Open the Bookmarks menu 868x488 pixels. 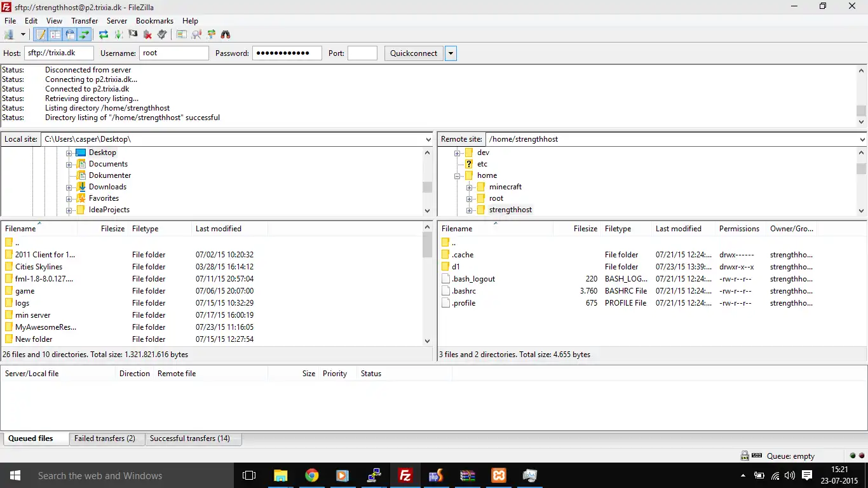click(x=154, y=21)
